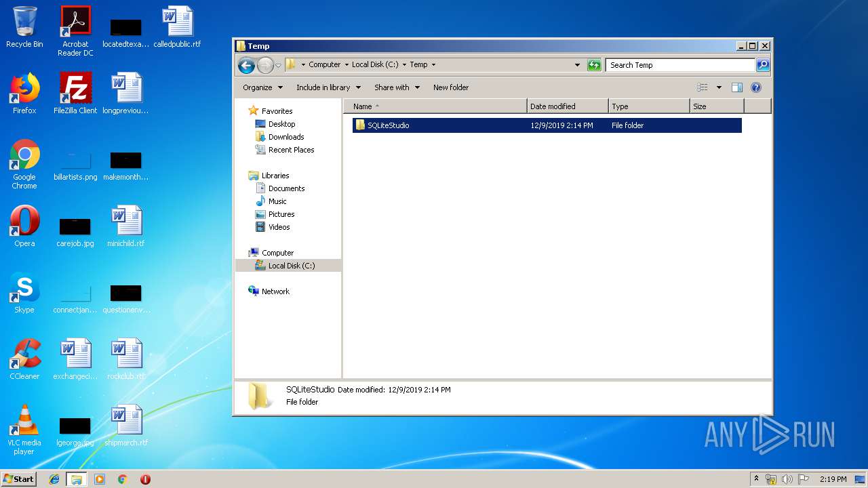Viewport: 868px width, 488px height.
Task: Open address bar previous locations dropdown
Action: (577, 65)
